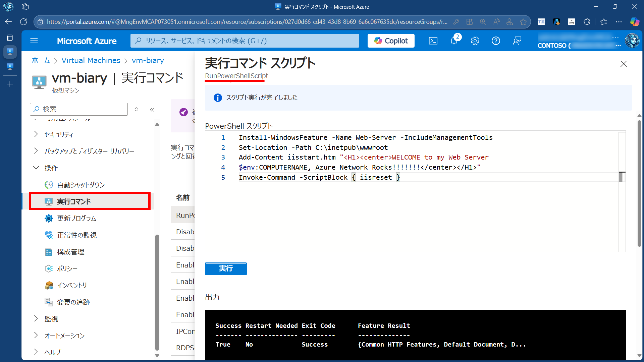Click the 実行 run button

click(x=226, y=268)
